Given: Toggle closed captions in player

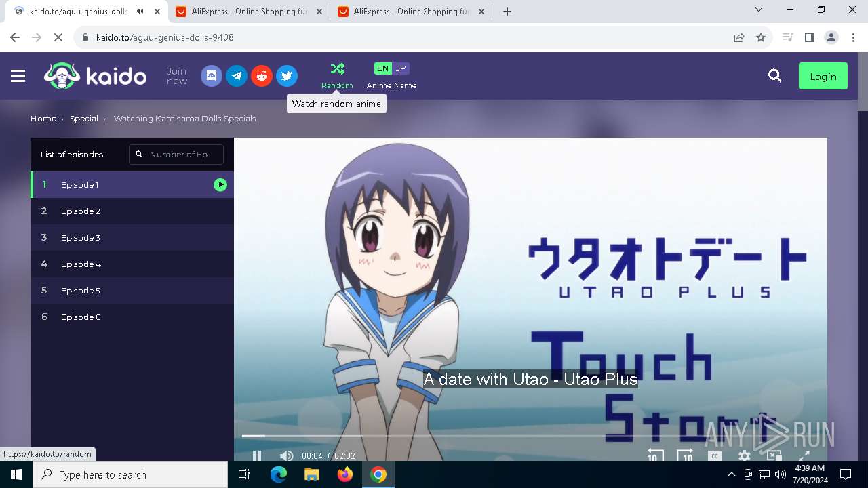Looking at the screenshot, I should [714, 456].
